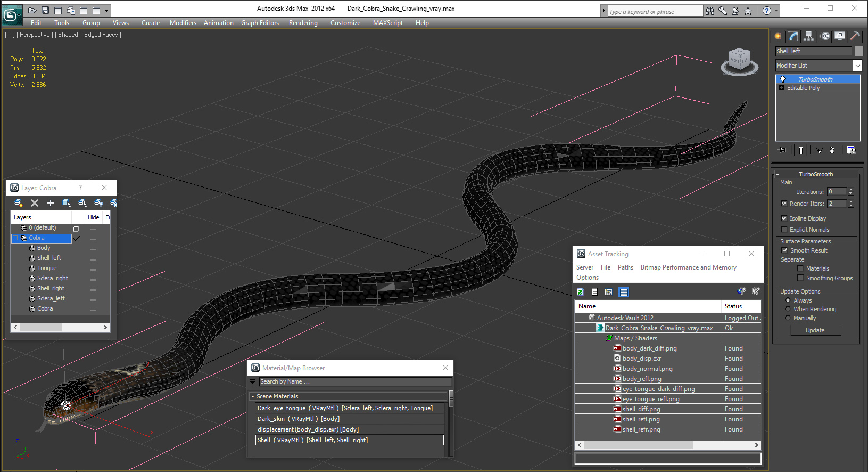Open the MAXScript menu
The width and height of the screenshot is (868, 472).
(x=388, y=23)
